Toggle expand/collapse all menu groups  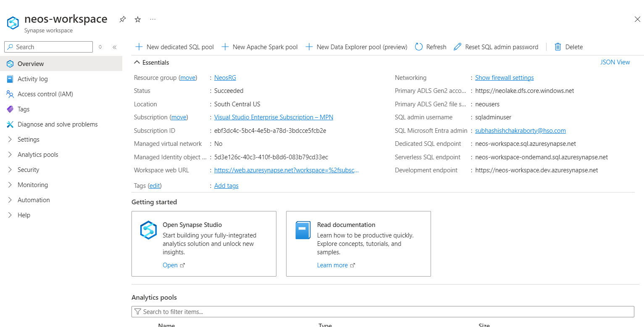(100, 47)
